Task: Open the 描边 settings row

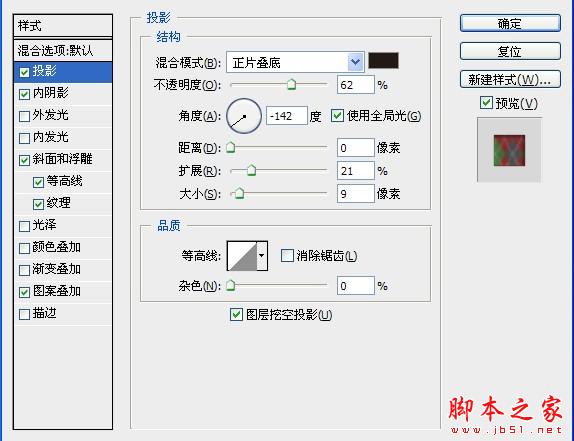Action: pos(63,313)
